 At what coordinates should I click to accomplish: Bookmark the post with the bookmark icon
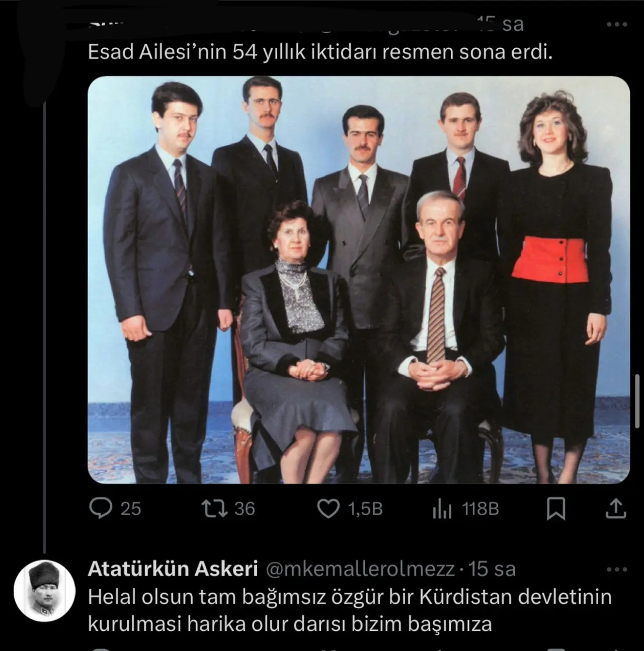coord(556,509)
